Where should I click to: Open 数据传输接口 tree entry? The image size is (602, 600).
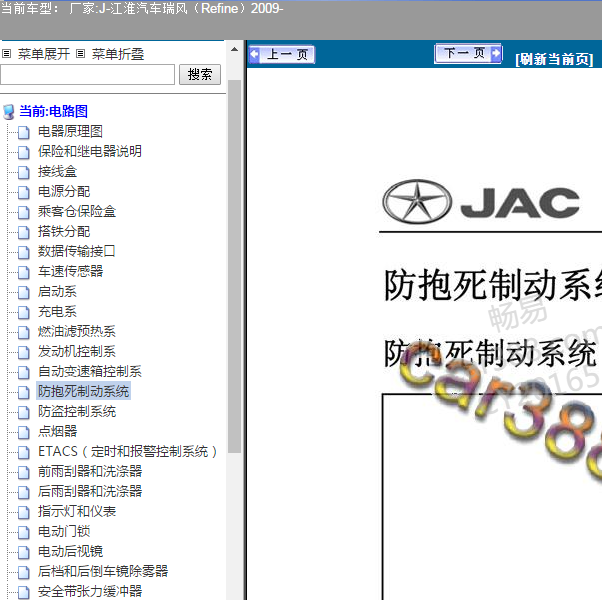click(77, 251)
